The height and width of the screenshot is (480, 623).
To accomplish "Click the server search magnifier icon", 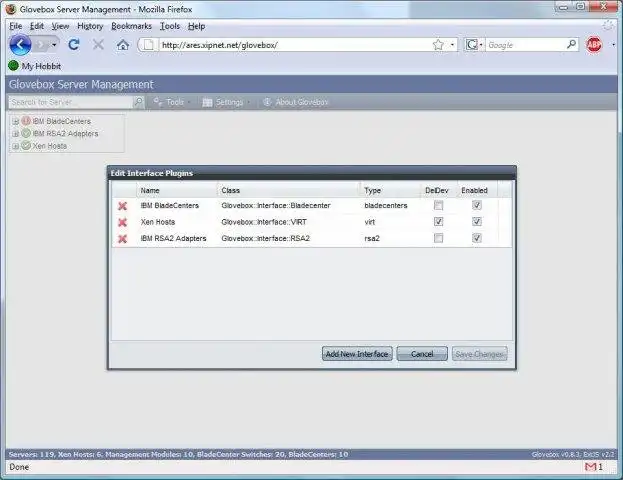I will click(x=138, y=102).
